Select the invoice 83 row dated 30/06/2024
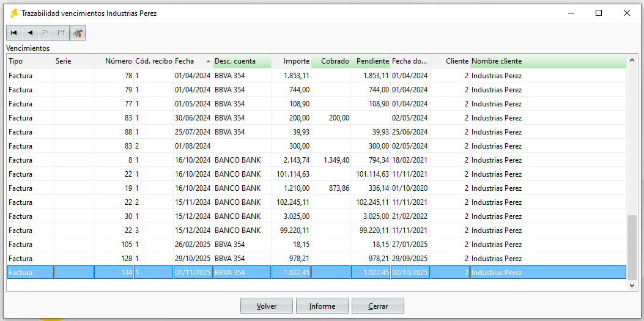This screenshot has height=321, width=644. (x=317, y=118)
